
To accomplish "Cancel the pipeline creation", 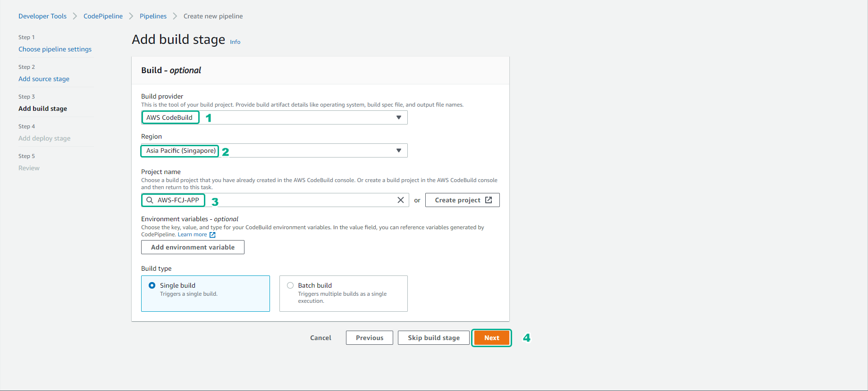I will [320, 338].
